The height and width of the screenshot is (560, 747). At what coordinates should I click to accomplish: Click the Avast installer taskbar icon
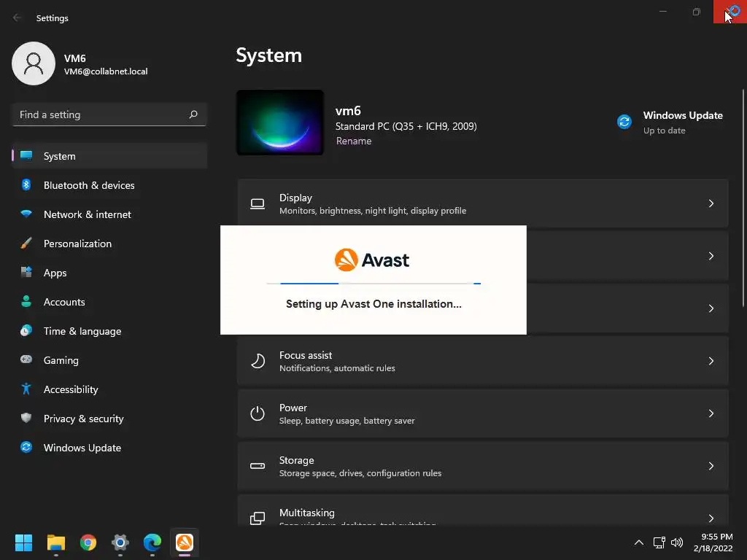coord(185,542)
